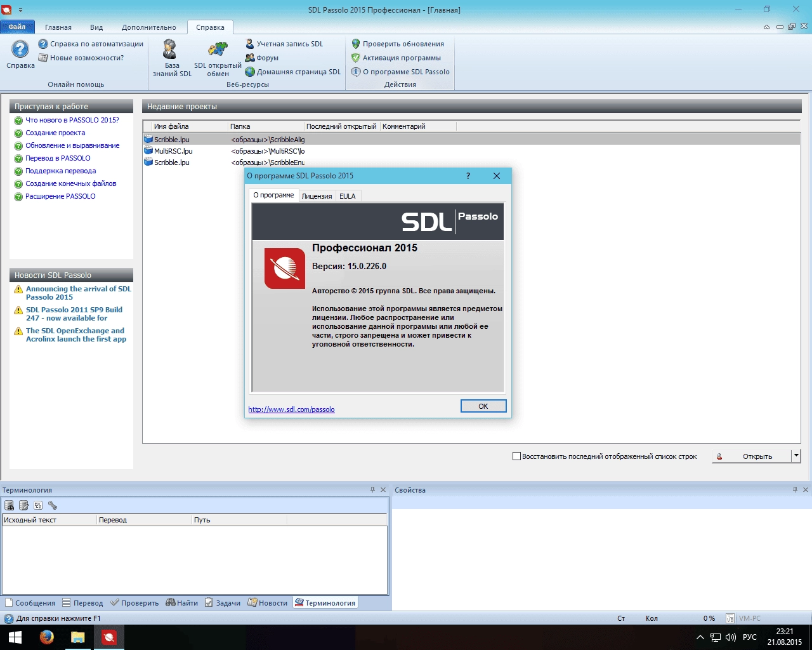Click the volume icon in system tray

click(x=731, y=637)
